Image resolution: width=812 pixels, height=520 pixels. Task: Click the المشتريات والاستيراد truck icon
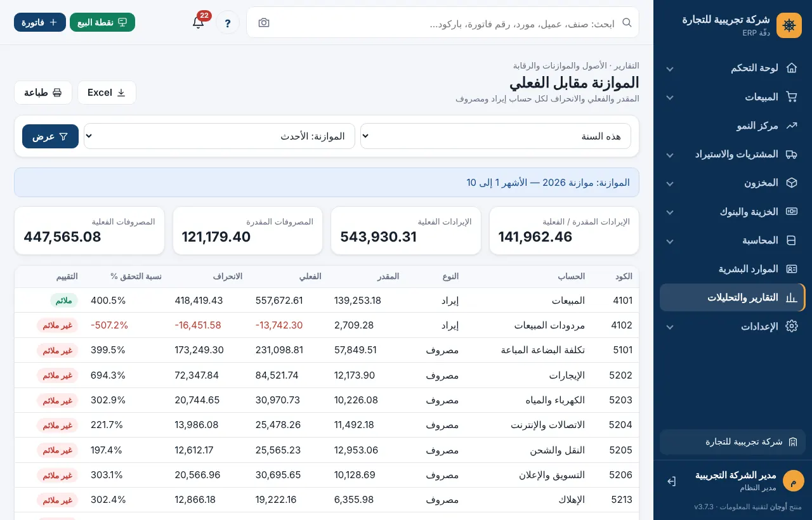[791, 154]
